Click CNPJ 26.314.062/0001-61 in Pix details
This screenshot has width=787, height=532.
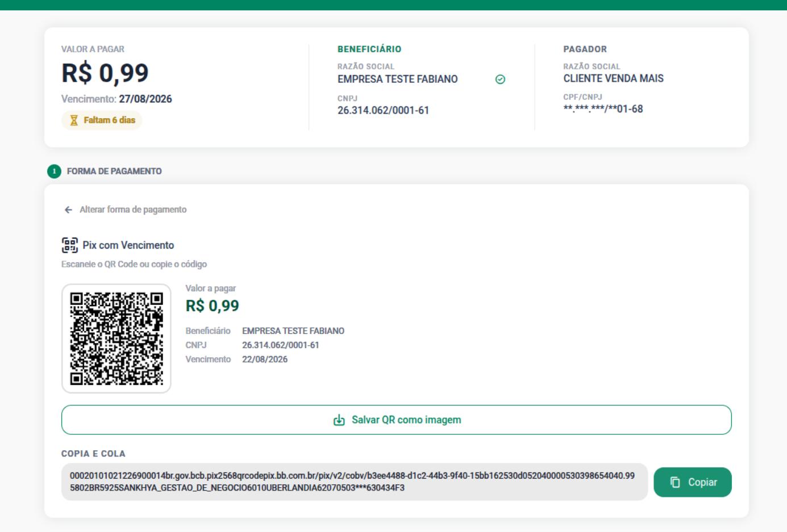pos(281,345)
